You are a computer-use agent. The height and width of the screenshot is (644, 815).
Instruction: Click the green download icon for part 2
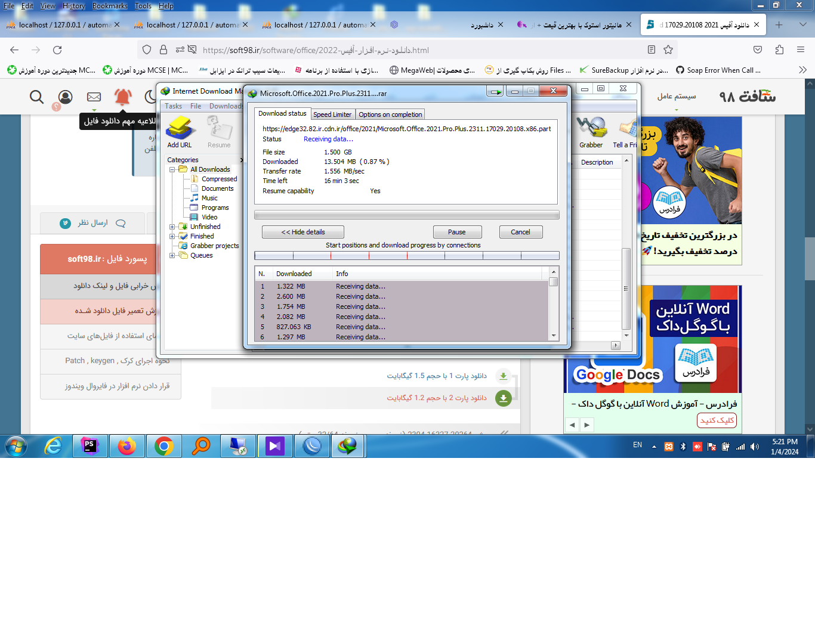[x=504, y=398]
